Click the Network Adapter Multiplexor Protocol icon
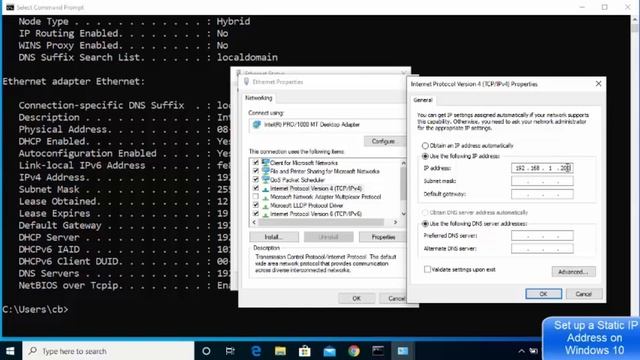Screen dimensions: 640x360 (265, 197)
